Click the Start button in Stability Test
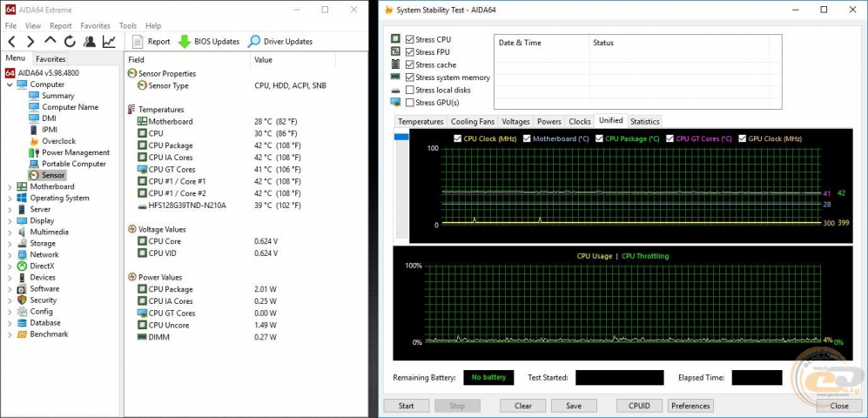Image resolution: width=868 pixels, height=418 pixels. click(x=407, y=406)
